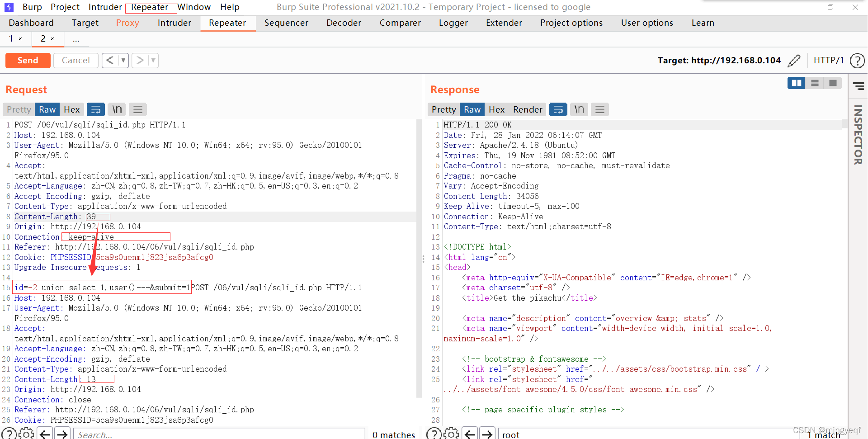Jump to previous Response search match
868x439 pixels.
[x=470, y=434]
